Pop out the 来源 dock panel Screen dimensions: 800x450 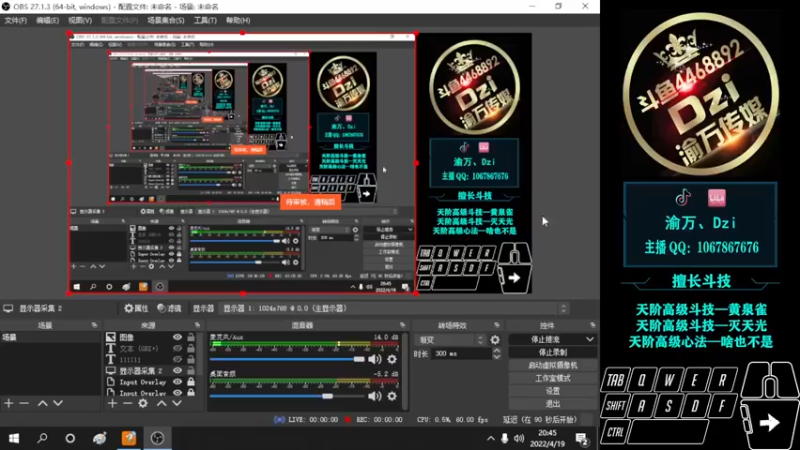point(197,325)
